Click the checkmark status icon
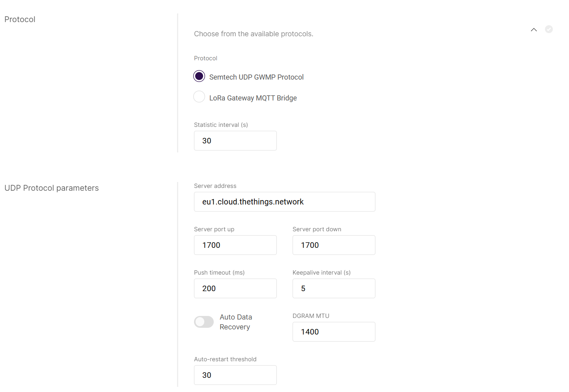 tap(548, 29)
